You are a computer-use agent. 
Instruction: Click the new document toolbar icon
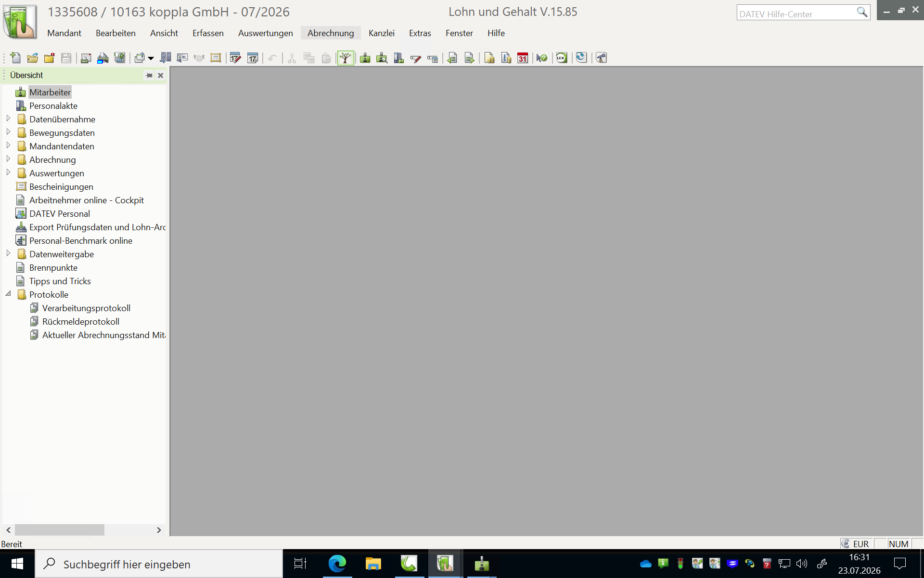15,58
